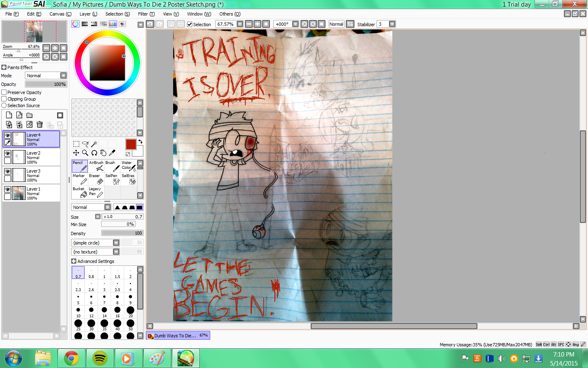Toggle the color wheel panel button
This screenshot has height=368, width=588.
[x=75, y=24]
